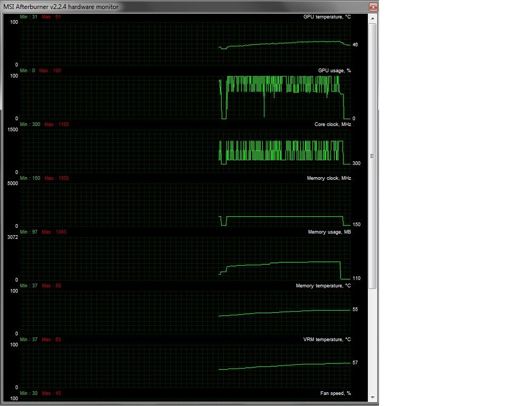Click the 'Min : 97' memory usage value
The width and height of the screenshot is (532, 406).
point(28,232)
